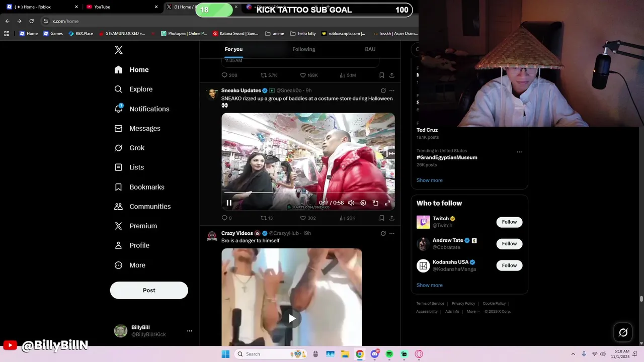Switch to the For you tab
644x362 pixels.
point(233,49)
